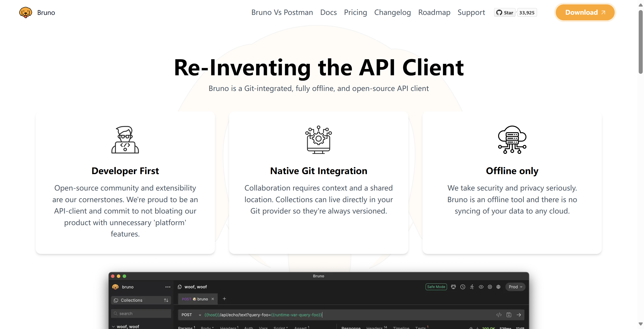Viewport: 644px width, 329px height.
Task: Click the Download button
Action: (x=585, y=12)
